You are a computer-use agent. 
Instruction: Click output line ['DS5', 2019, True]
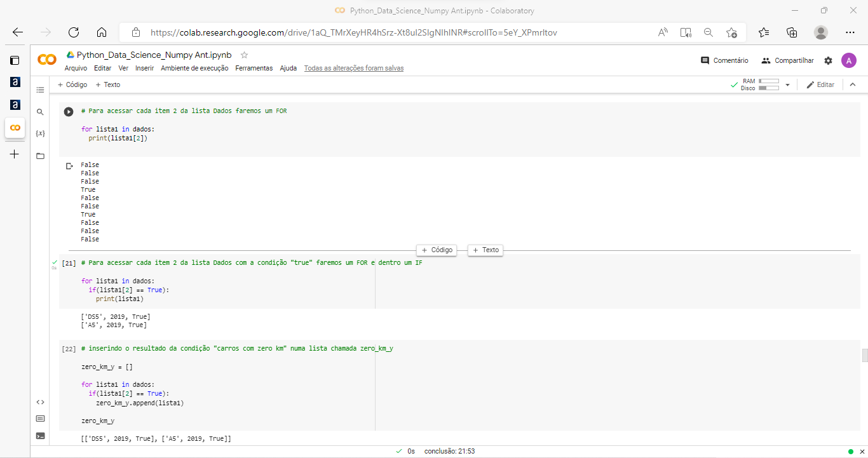[x=115, y=316]
